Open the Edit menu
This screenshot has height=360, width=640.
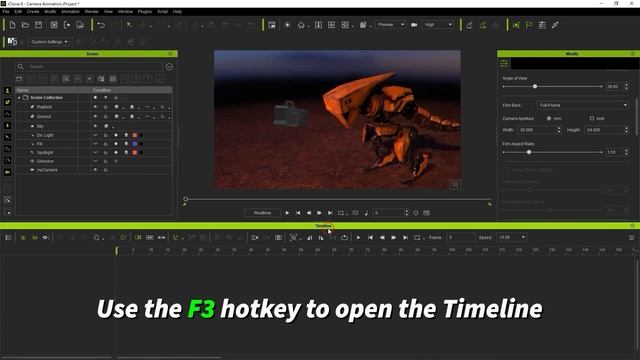pyautogui.click(x=18, y=12)
